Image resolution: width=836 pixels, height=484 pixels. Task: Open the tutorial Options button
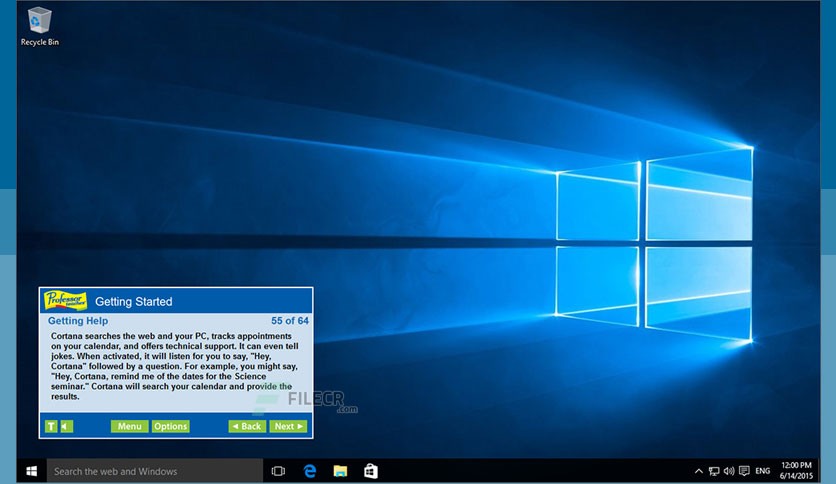click(x=171, y=426)
